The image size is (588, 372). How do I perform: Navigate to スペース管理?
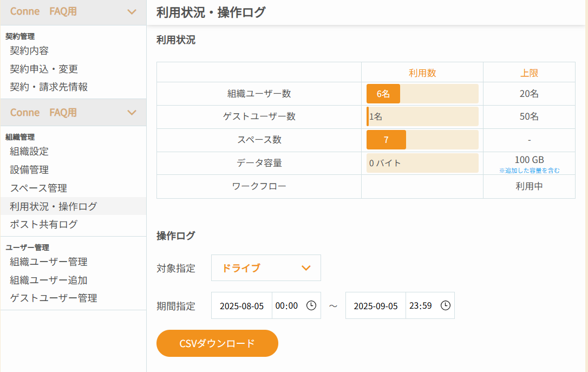click(38, 188)
